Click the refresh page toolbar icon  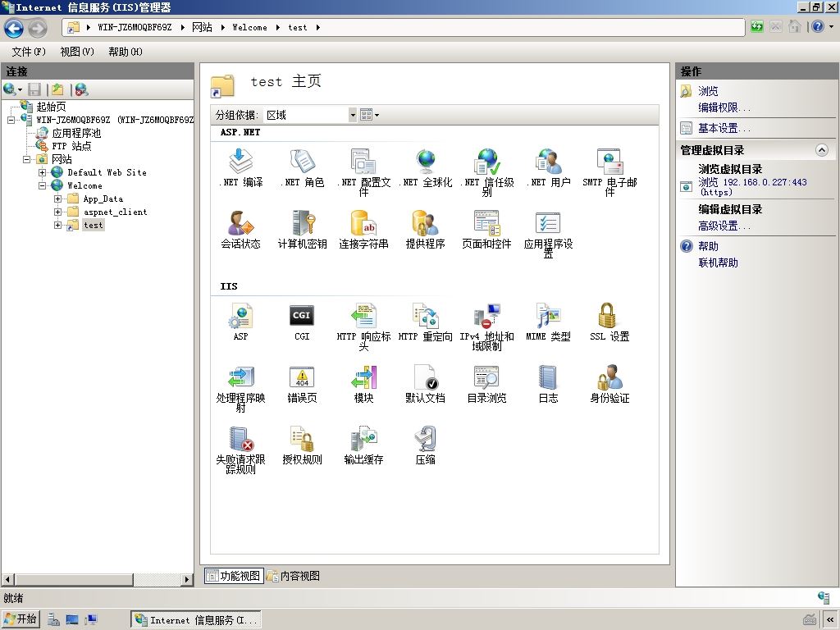point(756,27)
